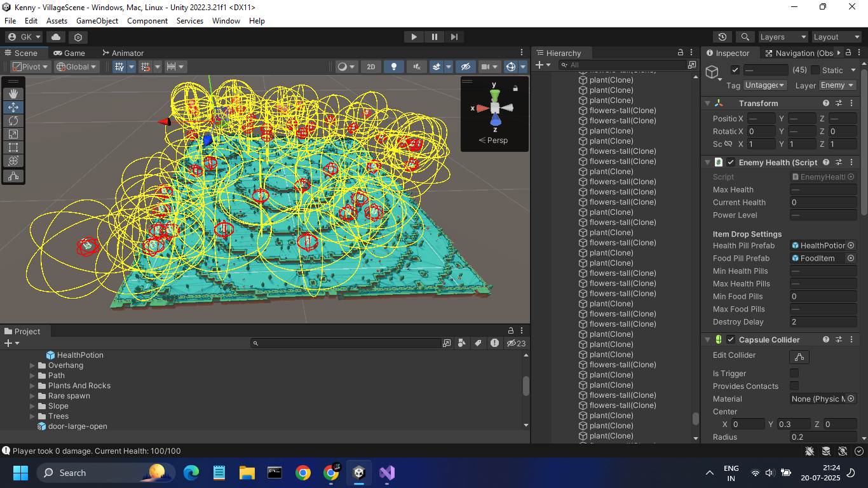The width and height of the screenshot is (868, 488).
Task: Select the Hand view tool
Action: (x=13, y=94)
